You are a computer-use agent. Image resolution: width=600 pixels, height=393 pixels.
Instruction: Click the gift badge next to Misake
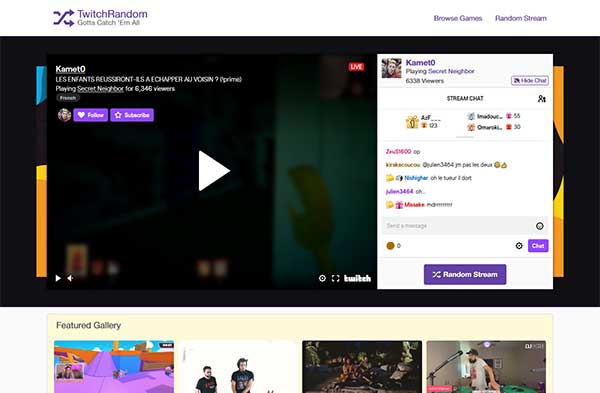pyautogui.click(x=399, y=205)
